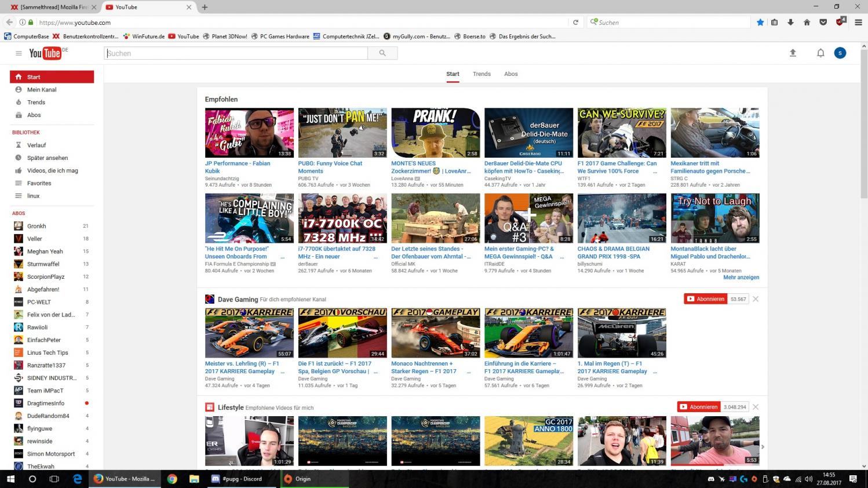This screenshot has width=868, height=488.
Task: Open the Firefox downloads arrow
Action: pyautogui.click(x=790, y=23)
